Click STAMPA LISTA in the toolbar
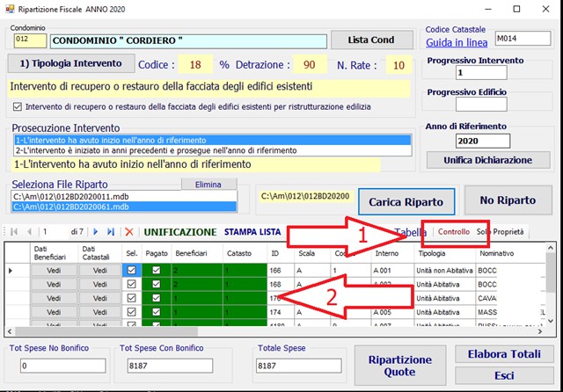Image resolution: width=563 pixels, height=392 pixels. (252, 232)
